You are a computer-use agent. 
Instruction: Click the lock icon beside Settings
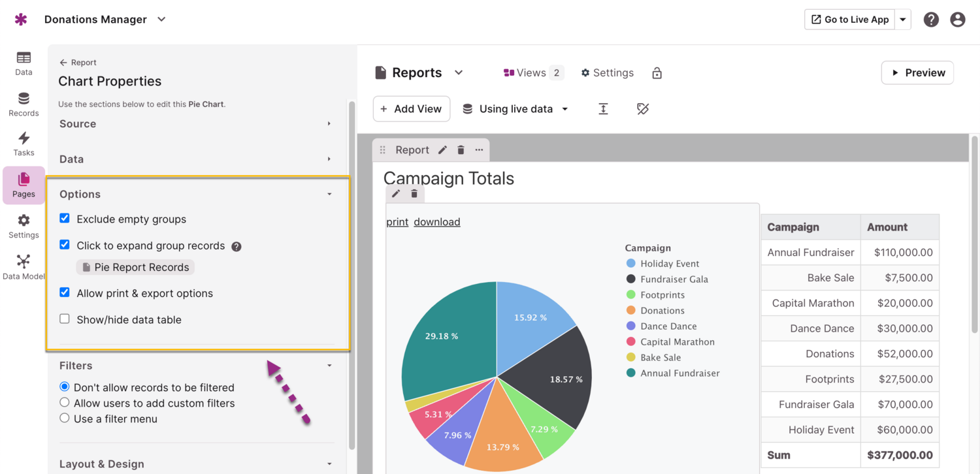tap(657, 73)
